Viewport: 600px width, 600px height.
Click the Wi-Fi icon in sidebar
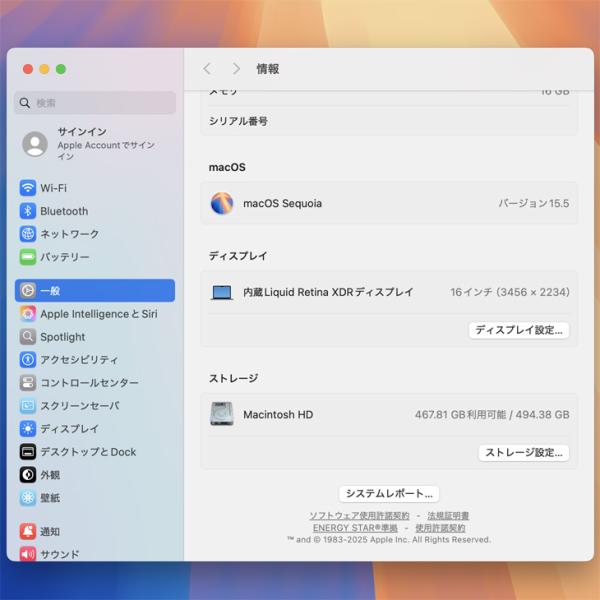tap(28, 188)
